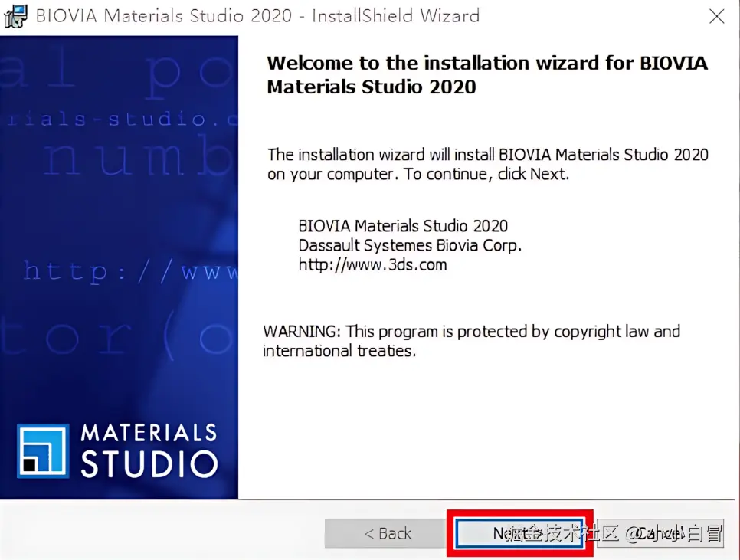The height and width of the screenshot is (560, 740).
Task: Click the 'BIOVIA Materials Studio 2020' product line
Action: coord(403,226)
